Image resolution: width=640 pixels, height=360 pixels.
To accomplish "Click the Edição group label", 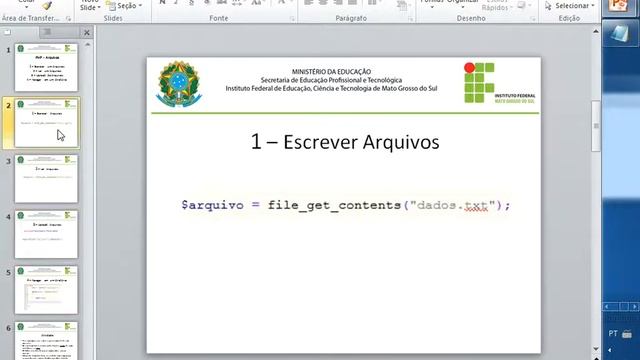I will tap(569, 18).
